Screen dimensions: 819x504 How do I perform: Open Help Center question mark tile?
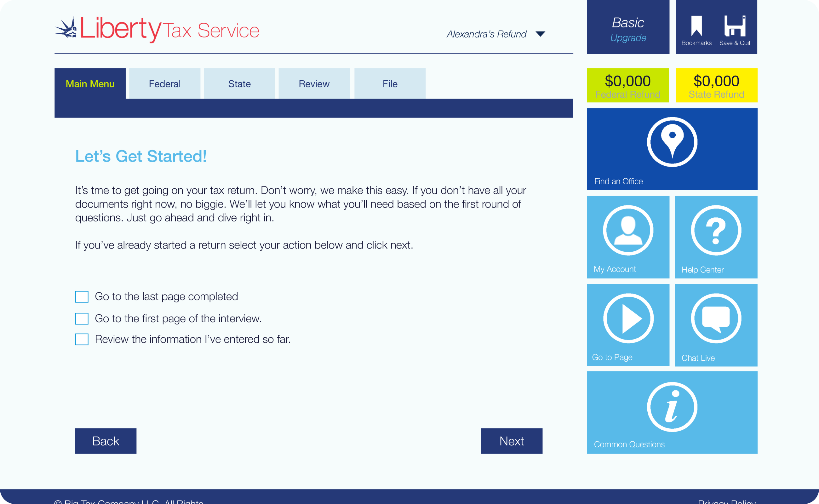coord(716,237)
